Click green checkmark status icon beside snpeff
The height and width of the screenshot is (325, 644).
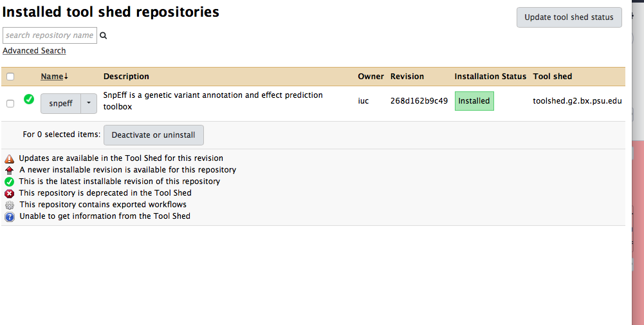pos(28,99)
